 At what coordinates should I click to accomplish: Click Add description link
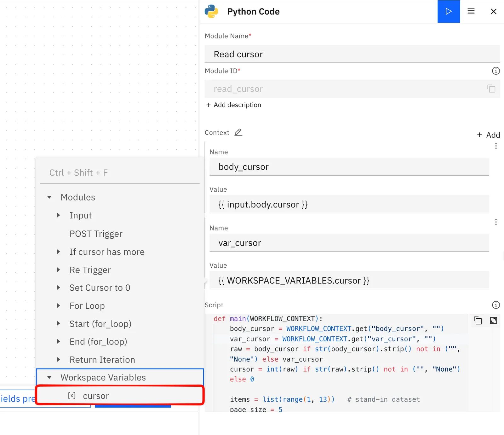[x=233, y=105]
